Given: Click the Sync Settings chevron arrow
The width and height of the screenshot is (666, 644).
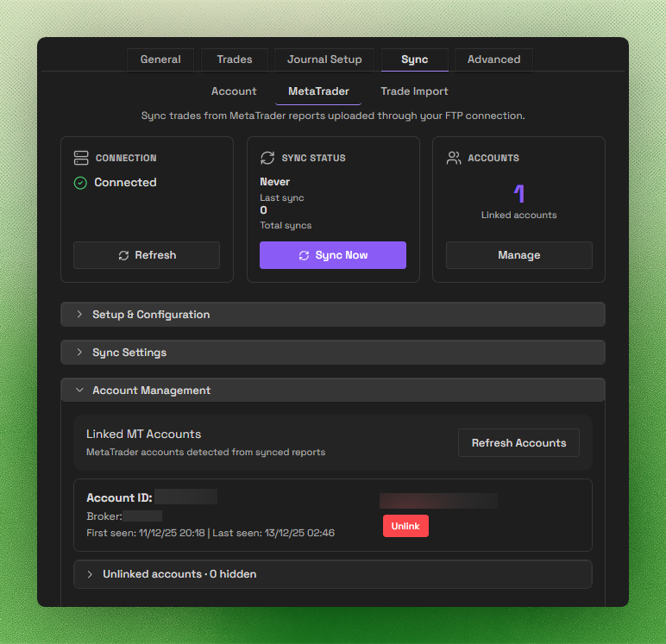Looking at the screenshot, I should click(x=79, y=352).
